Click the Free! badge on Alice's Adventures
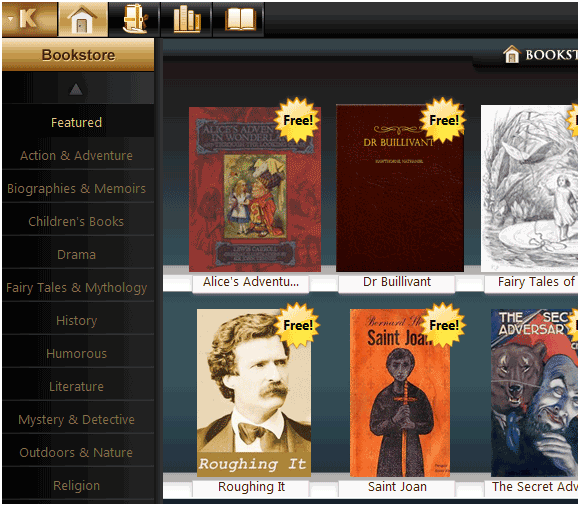The width and height of the screenshot is (580, 506). point(297,121)
